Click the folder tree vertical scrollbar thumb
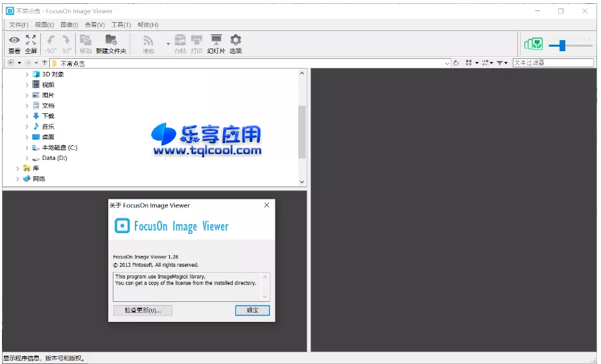601x364 pixels. [301, 132]
